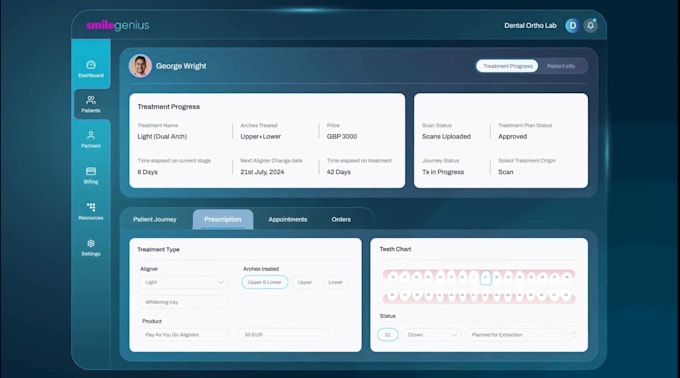The image size is (680, 378).
Task: Open the Prescription tab
Action: click(x=223, y=219)
